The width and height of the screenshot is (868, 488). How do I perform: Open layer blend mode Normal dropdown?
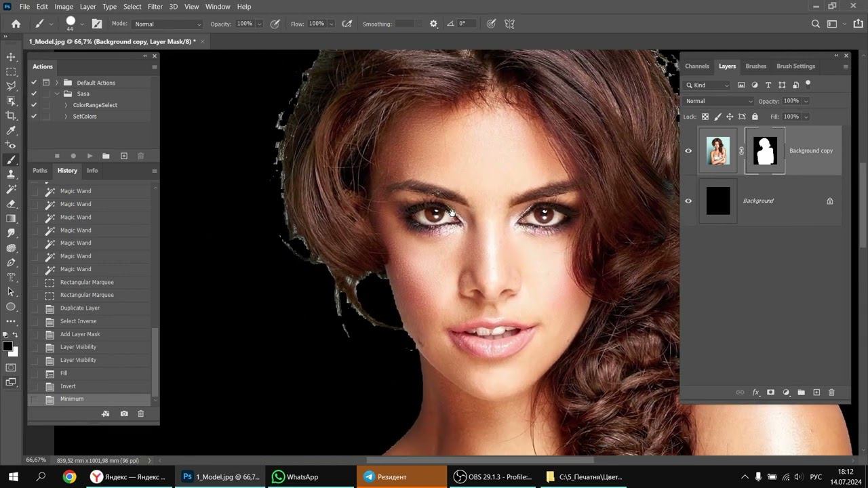point(719,101)
